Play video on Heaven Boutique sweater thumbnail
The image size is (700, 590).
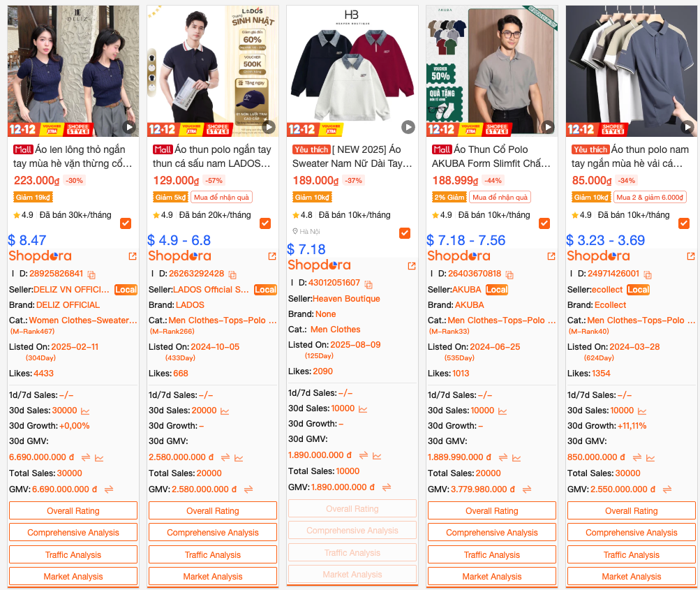coord(408,127)
